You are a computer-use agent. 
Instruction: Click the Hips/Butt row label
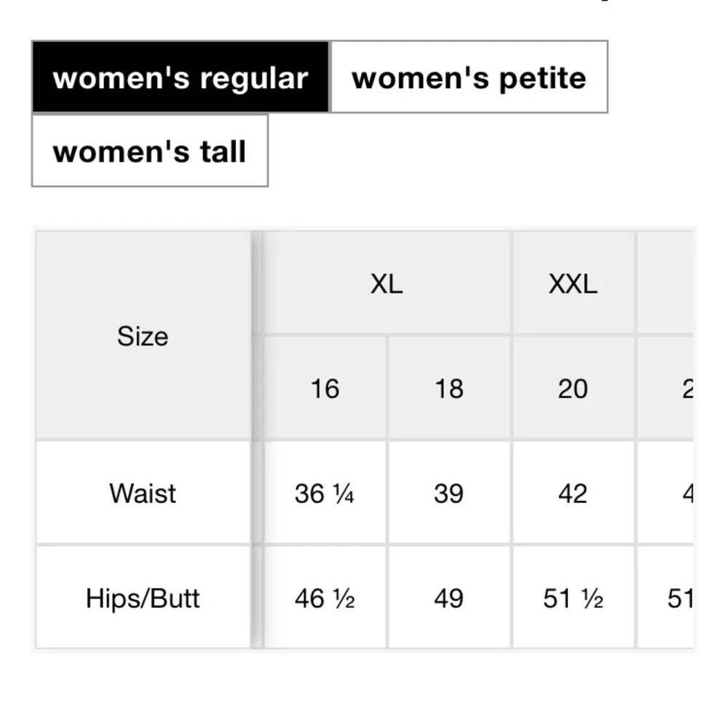click(143, 598)
